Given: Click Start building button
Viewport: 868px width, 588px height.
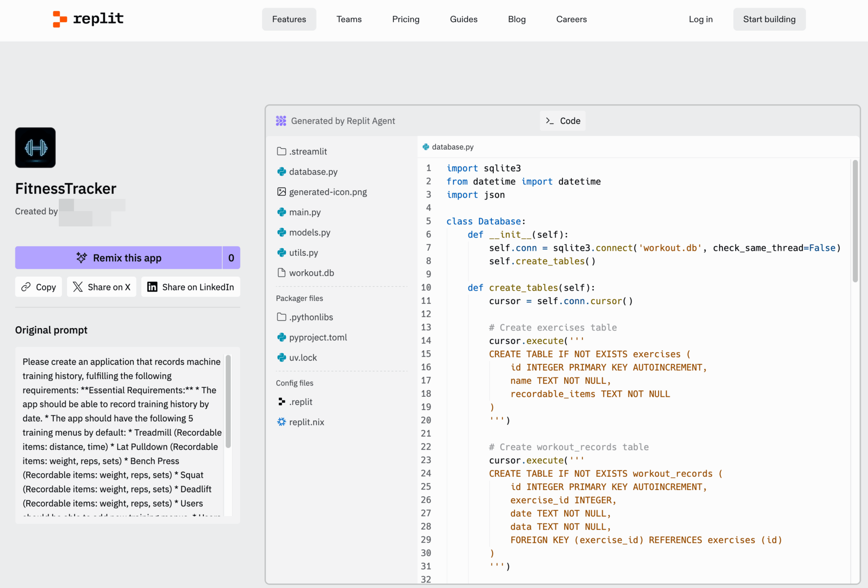Looking at the screenshot, I should pyautogui.click(x=769, y=19).
